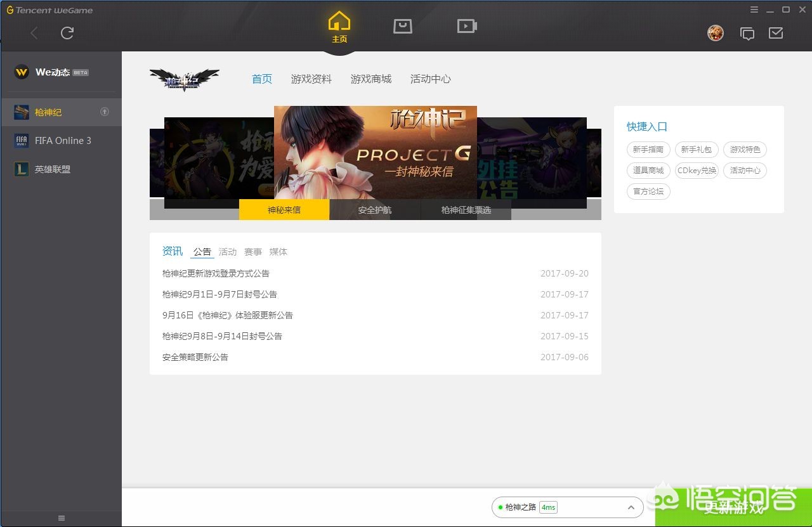This screenshot has width=812, height=527.
Task: Open 枪神纪9月8日-9月14日封号公告
Action: pyautogui.click(x=222, y=336)
